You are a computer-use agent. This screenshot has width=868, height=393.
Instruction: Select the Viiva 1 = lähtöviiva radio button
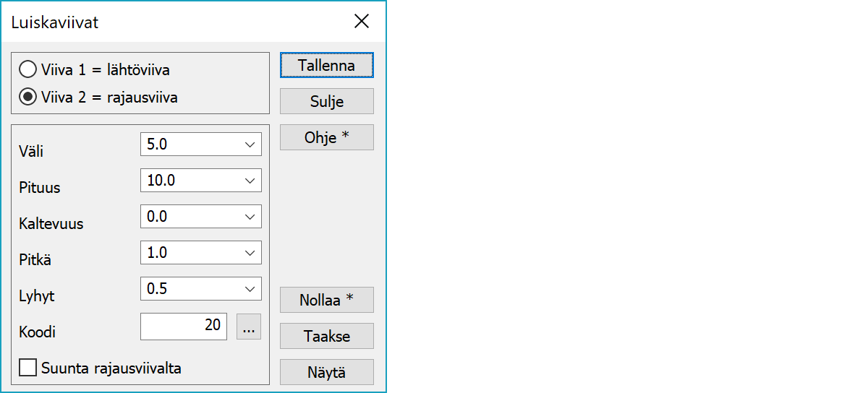[29, 70]
